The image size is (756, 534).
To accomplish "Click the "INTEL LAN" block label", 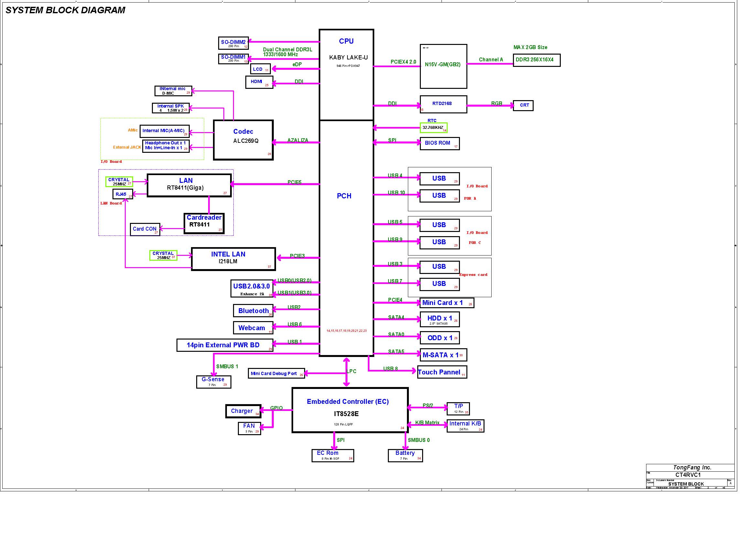I will [x=228, y=254].
